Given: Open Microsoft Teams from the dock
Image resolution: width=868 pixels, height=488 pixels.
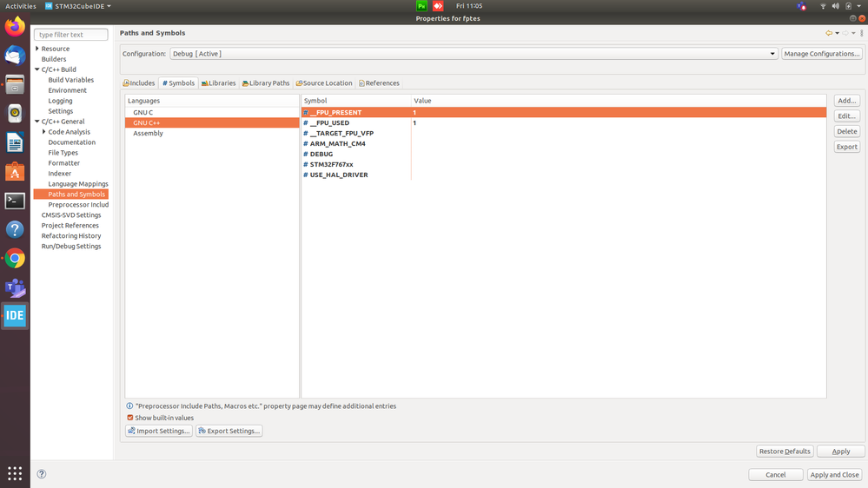Looking at the screenshot, I should point(15,287).
